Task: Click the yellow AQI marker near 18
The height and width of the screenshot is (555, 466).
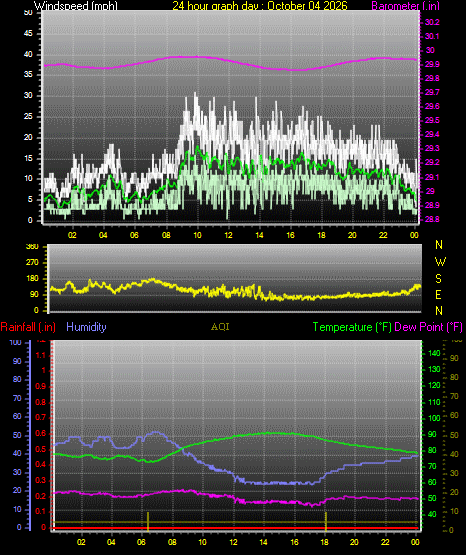Action: pos(326,521)
